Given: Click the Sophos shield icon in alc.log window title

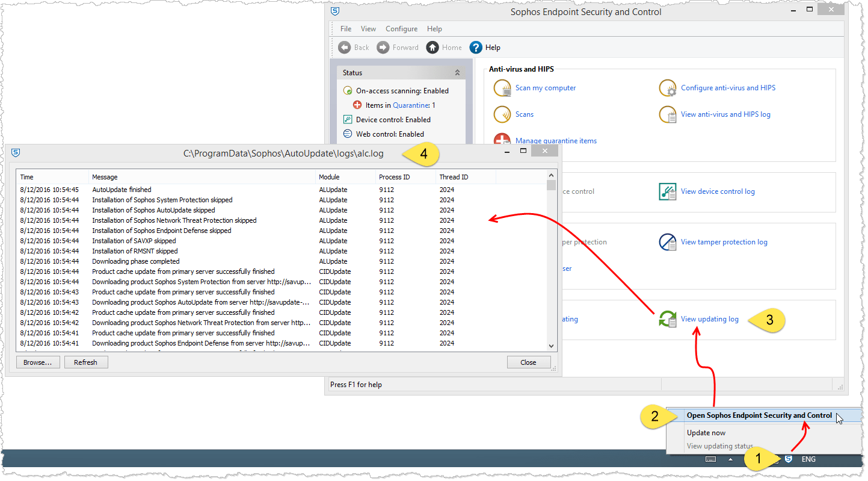Looking at the screenshot, I should (16, 153).
